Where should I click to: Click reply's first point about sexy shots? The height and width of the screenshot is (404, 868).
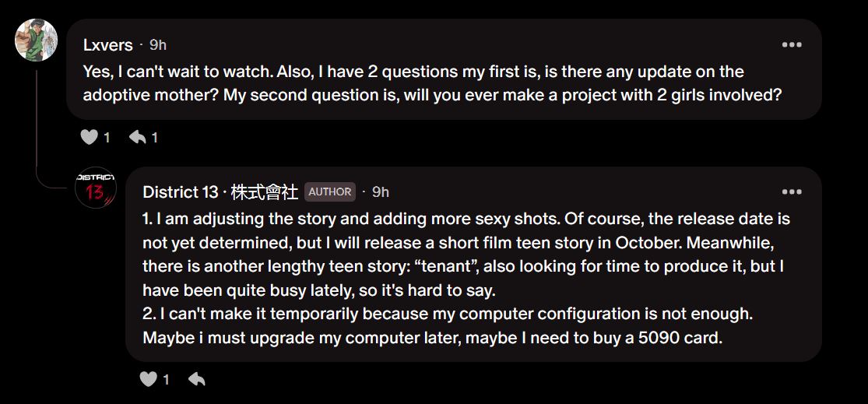click(x=466, y=219)
